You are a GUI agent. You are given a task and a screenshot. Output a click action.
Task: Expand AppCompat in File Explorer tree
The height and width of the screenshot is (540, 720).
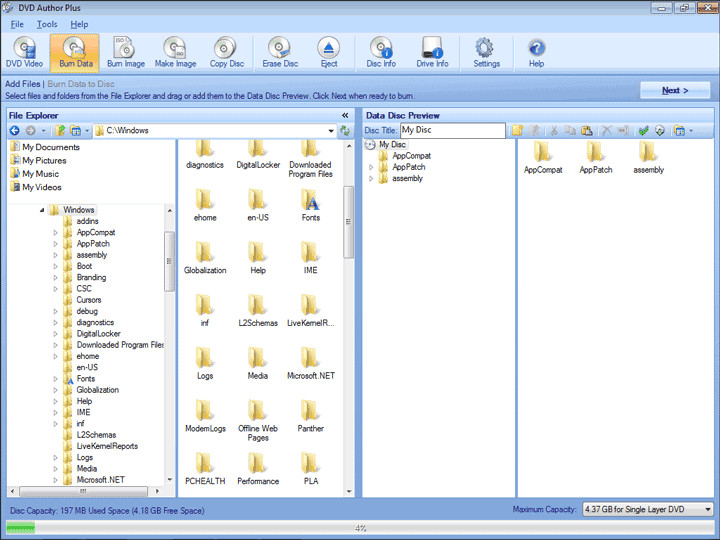tap(55, 232)
